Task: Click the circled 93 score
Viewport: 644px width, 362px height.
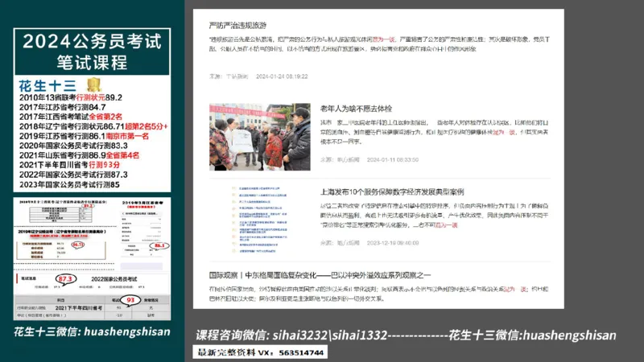Action: click(130, 300)
